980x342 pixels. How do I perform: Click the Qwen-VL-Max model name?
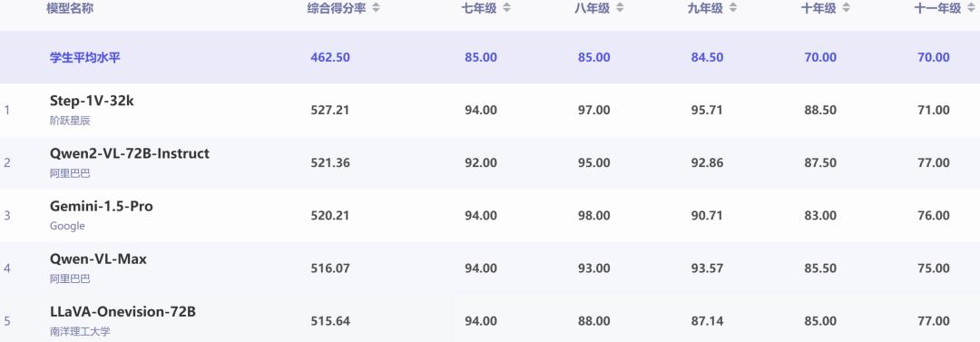coord(98,259)
